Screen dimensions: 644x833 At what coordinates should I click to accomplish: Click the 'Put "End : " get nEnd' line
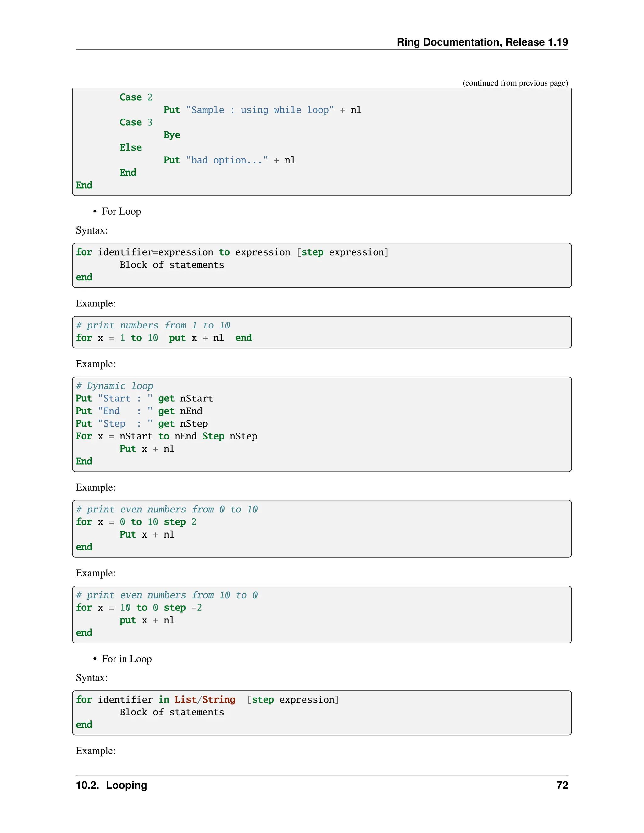tap(139, 411)
